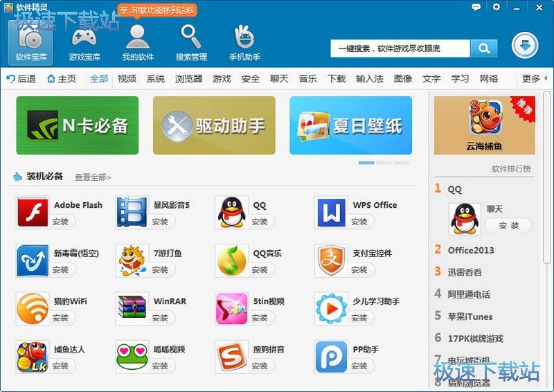The width and height of the screenshot is (554, 392).
Task: Select the 安全 category tab
Action: coord(250,78)
